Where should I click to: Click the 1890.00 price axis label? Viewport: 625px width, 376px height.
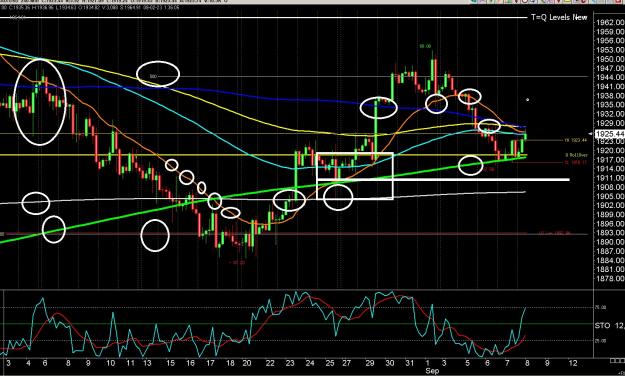point(610,242)
